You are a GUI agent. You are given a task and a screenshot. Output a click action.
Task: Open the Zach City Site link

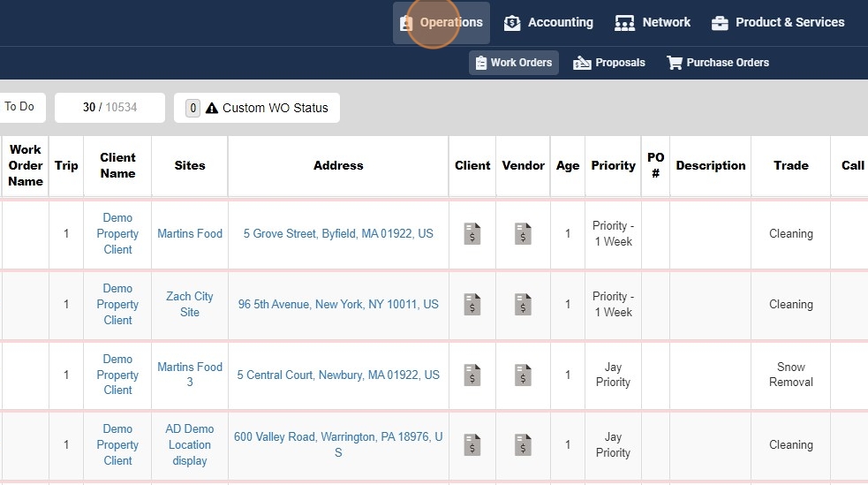[190, 304]
